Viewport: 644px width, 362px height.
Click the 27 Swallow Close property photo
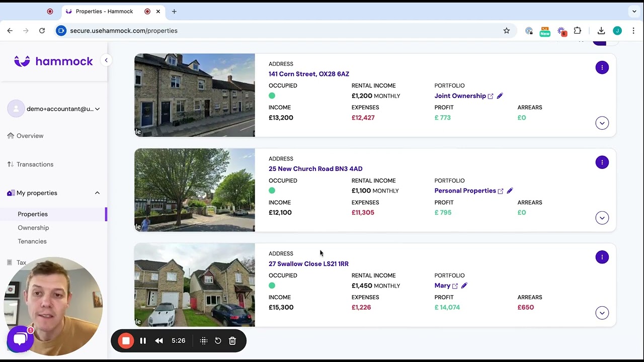pyautogui.click(x=195, y=285)
